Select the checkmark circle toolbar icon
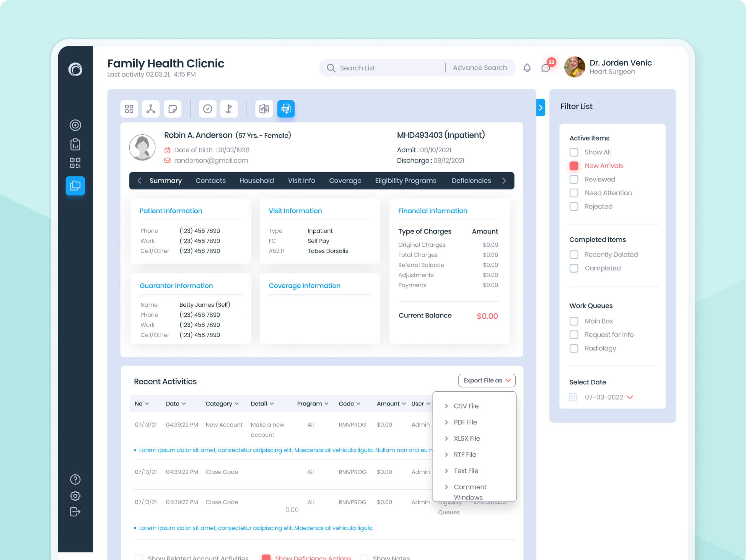746x560 pixels. [x=208, y=109]
